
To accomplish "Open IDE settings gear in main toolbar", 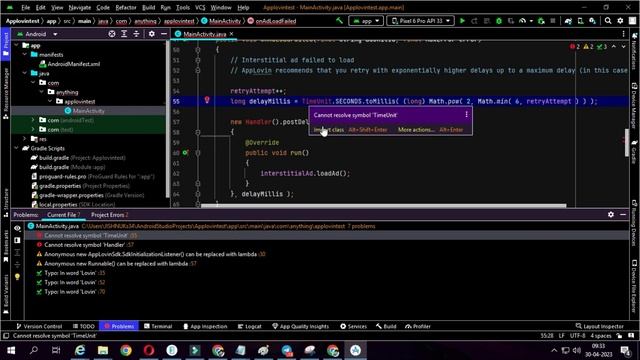I will pyautogui.click(x=620, y=21).
